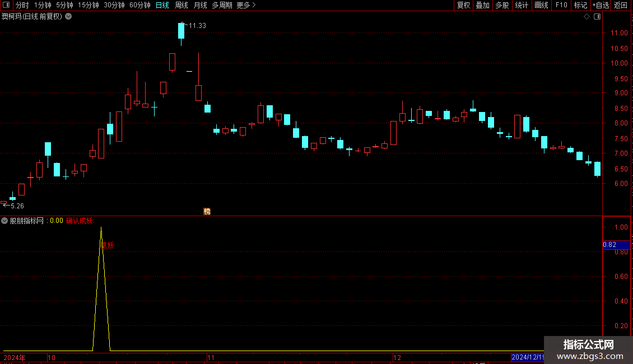Open F10 company info
The image size is (633, 364).
pyautogui.click(x=561, y=5)
